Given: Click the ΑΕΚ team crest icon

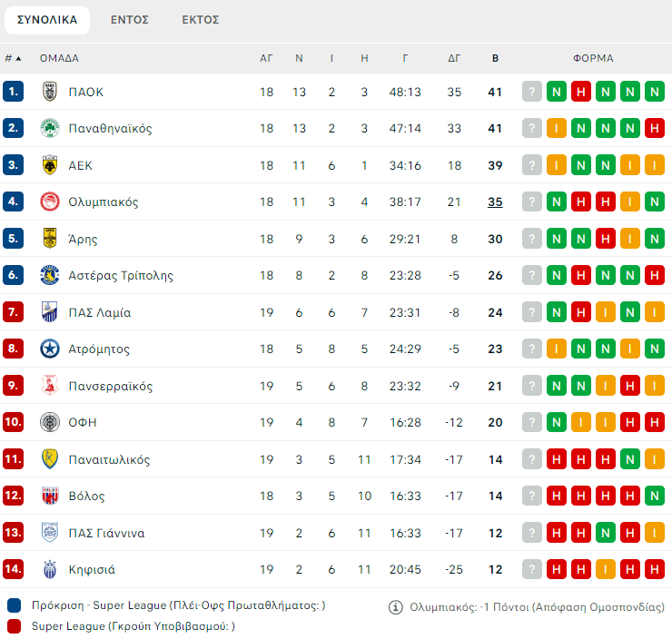Looking at the screenshot, I should click(x=50, y=165).
